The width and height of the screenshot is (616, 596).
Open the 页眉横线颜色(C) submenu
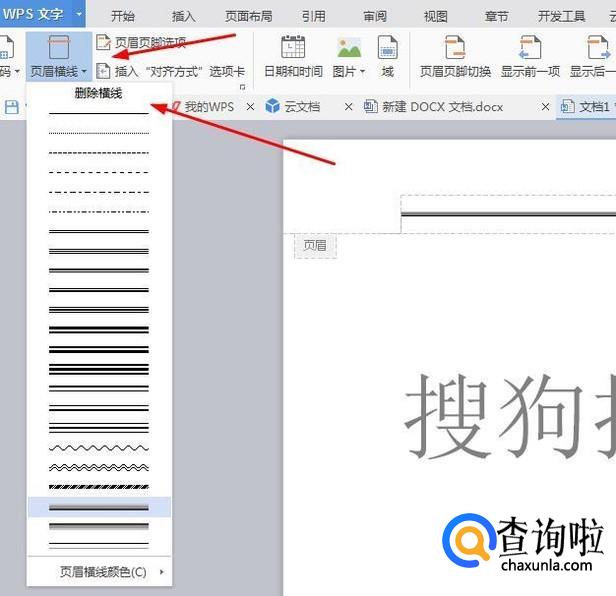99,572
